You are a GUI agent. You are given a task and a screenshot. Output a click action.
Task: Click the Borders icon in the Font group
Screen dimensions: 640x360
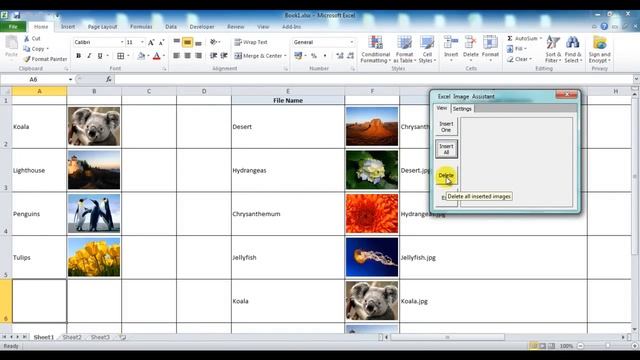120,56
